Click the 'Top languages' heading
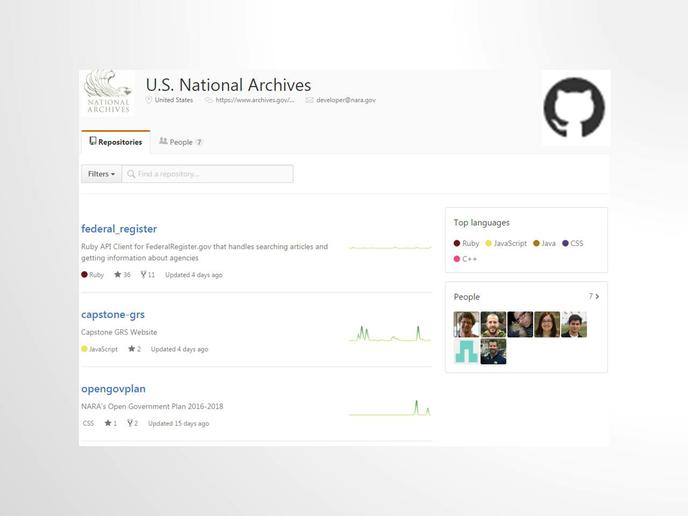Screen dimensions: 688x516 (x=481, y=223)
